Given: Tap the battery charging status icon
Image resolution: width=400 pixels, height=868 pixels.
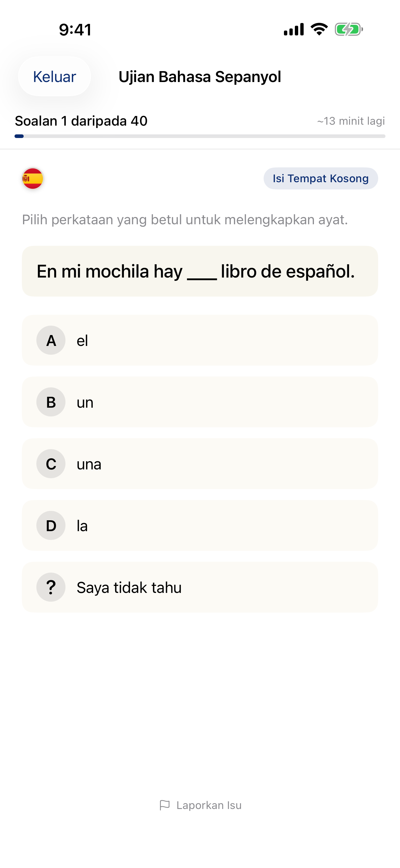Looking at the screenshot, I should 348,29.
